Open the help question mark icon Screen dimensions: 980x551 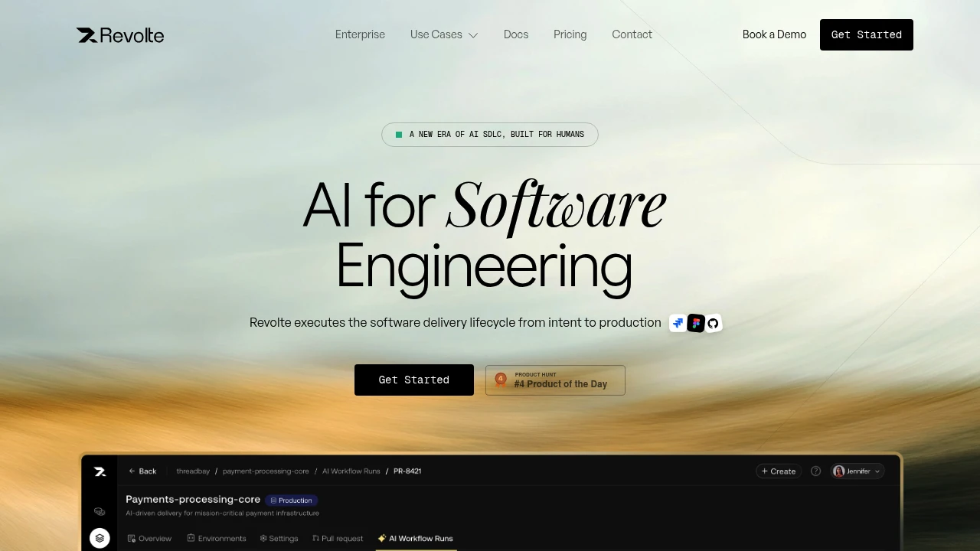[815, 471]
